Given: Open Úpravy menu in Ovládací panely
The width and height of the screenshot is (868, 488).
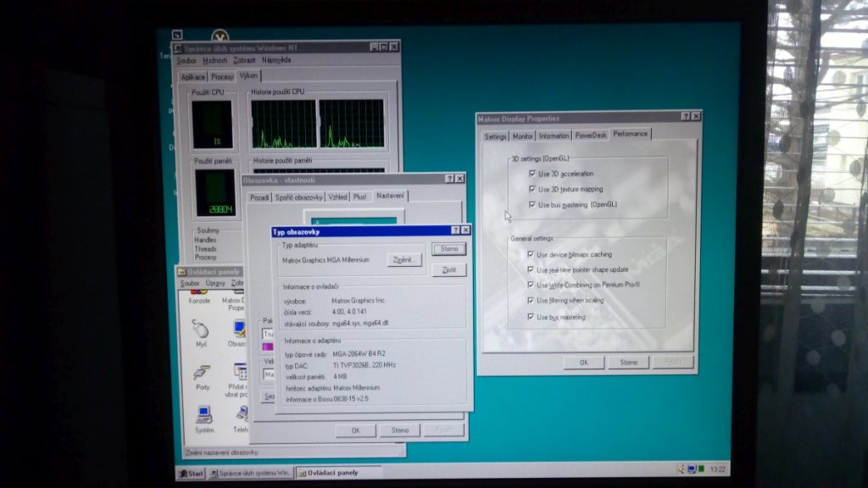Looking at the screenshot, I should (x=215, y=283).
